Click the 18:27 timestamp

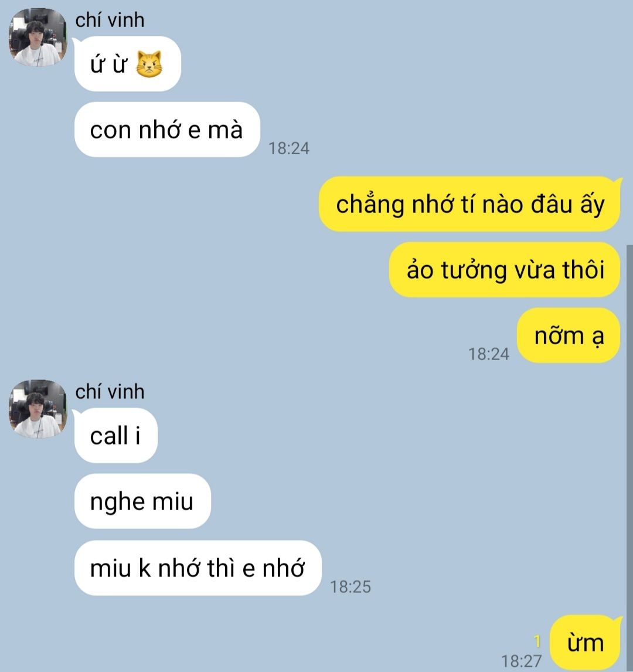522,661
